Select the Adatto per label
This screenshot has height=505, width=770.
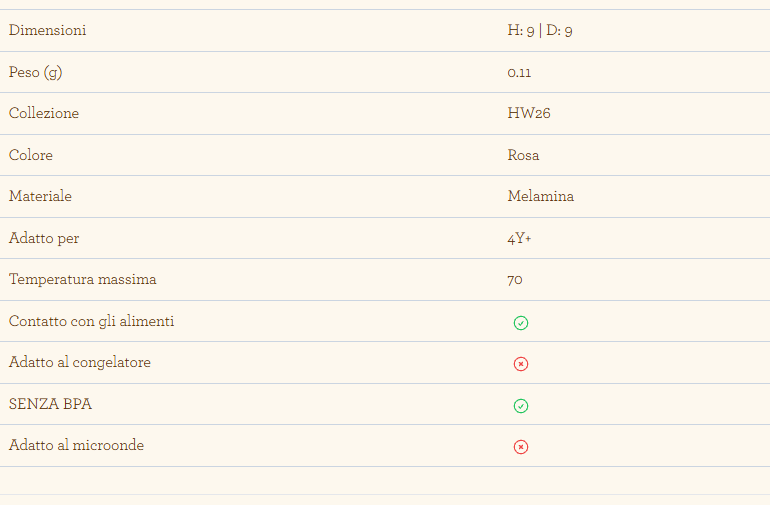tap(44, 238)
